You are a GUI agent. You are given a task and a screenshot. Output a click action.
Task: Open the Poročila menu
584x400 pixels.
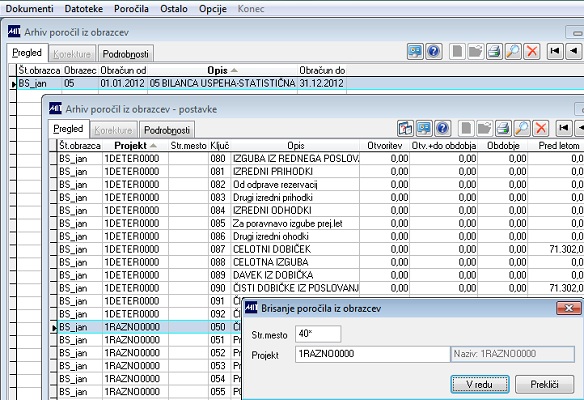[x=131, y=9]
